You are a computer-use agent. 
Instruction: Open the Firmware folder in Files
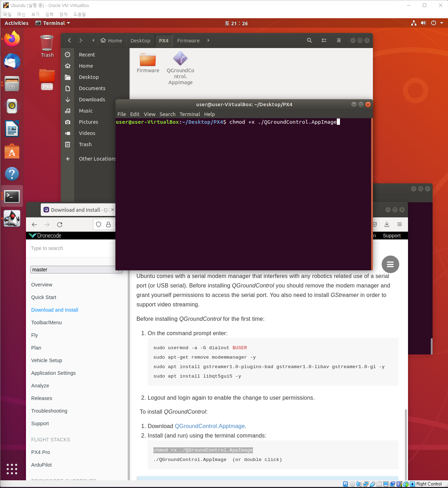pyautogui.click(x=148, y=63)
